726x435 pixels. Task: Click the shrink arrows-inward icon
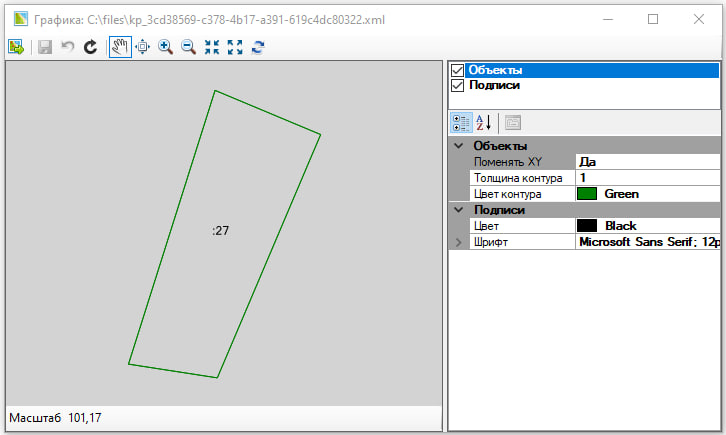pyautogui.click(x=212, y=47)
